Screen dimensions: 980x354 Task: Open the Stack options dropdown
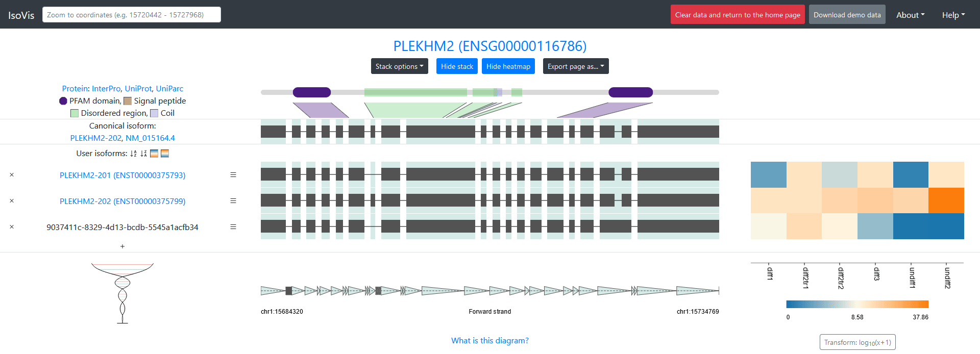(400, 66)
